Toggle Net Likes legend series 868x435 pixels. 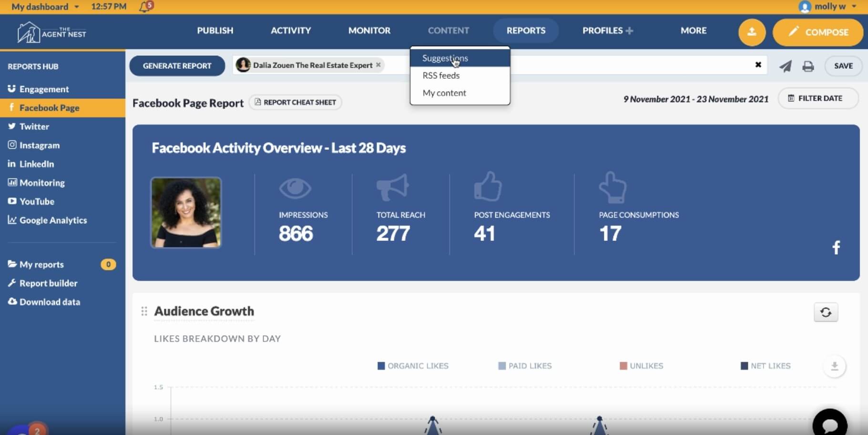click(x=766, y=366)
